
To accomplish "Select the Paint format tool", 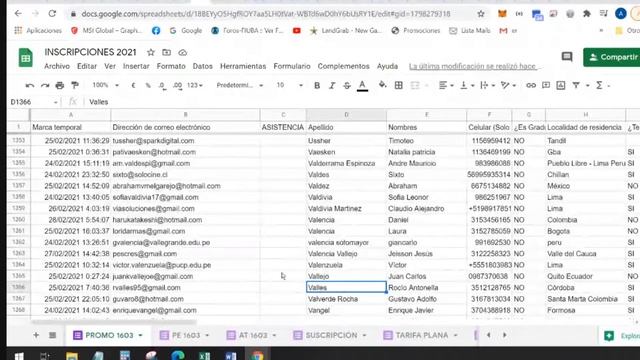I will point(75,85).
